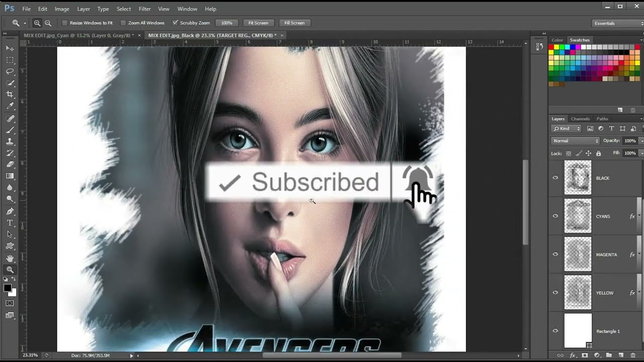Screen dimensions: 644x362
Task: Hide the MAGENTA layer
Action: click(555, 254)
